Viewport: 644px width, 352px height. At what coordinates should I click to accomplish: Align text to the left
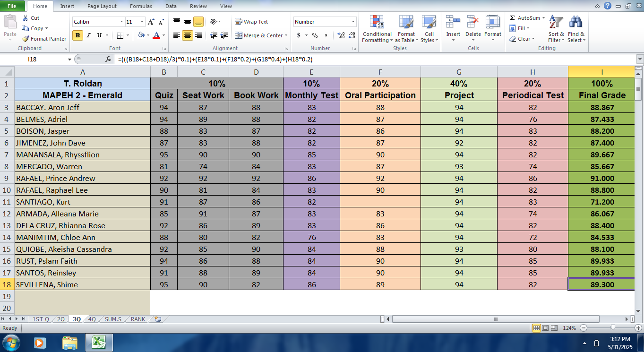click(x=177, y=35)
